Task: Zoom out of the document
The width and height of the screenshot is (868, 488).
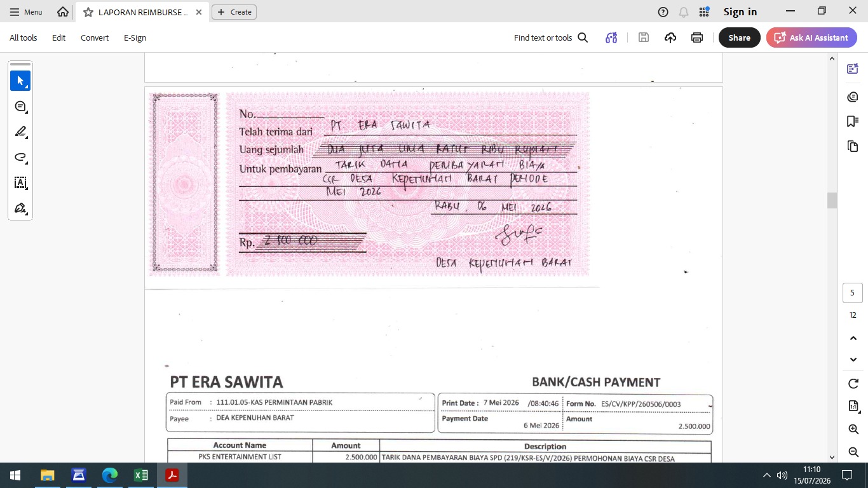Action: (853, 452)
